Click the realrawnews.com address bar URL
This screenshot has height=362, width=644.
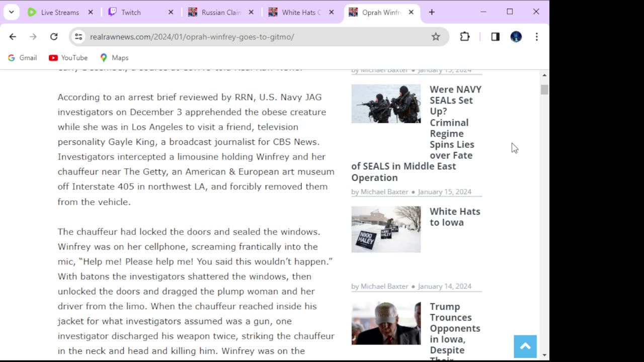(x=192, y=37)
